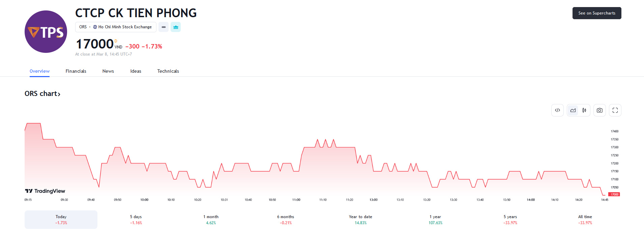This screenshot has width=644, height=238.
Task: Click See on Supercharts button
Action: [596, 13]
